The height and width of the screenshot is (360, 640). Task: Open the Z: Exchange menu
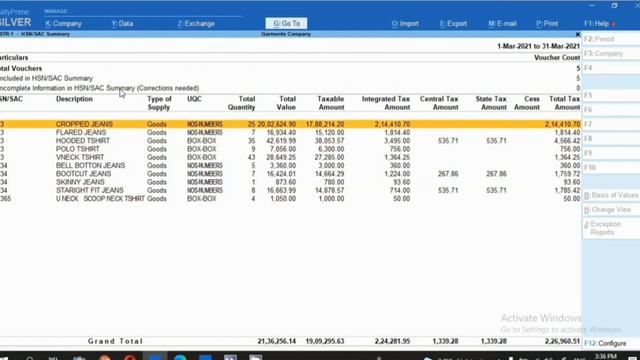point(196,24)
